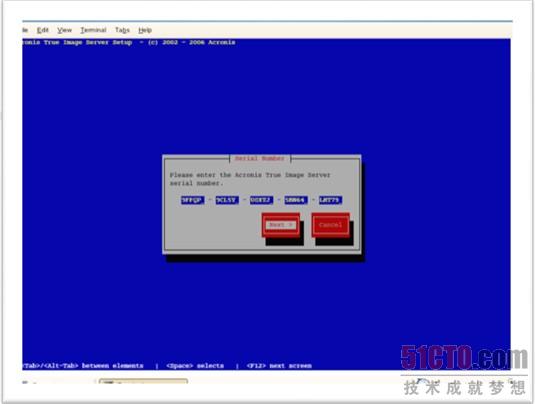Open the Edit menu

(43, 30)
